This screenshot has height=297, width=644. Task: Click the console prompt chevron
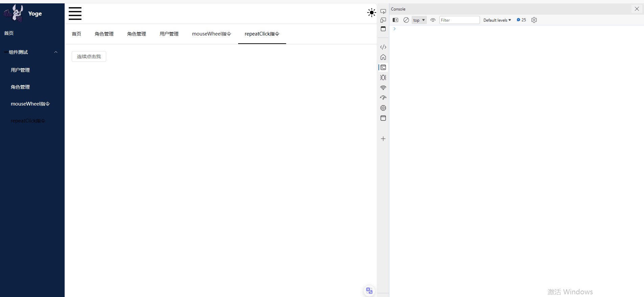click(394, 29)
